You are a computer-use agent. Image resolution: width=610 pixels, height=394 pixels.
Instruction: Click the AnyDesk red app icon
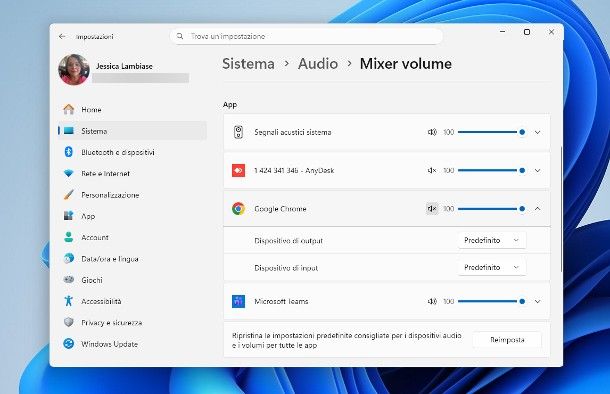coord(238,170)
